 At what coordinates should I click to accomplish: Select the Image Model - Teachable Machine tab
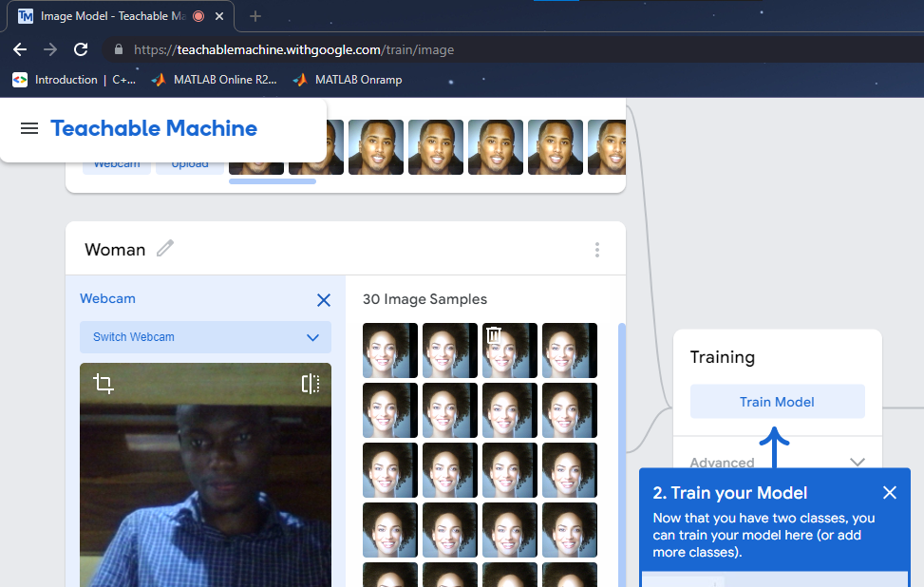click(x=121, y=16)
